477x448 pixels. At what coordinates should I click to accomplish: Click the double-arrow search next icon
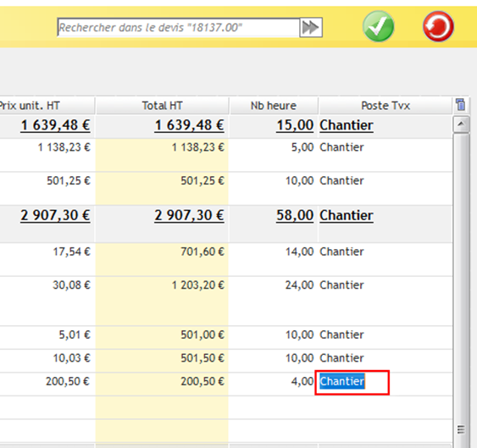[311, 28]
